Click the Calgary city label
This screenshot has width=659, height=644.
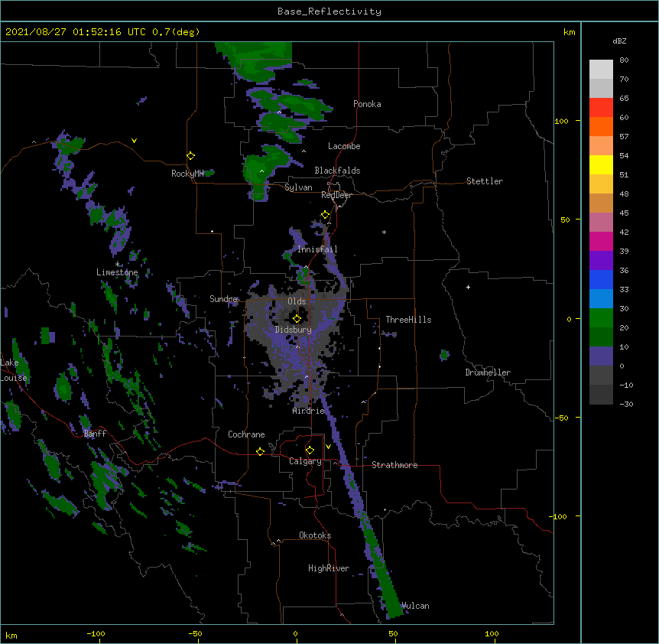click(x=305, y=461)
